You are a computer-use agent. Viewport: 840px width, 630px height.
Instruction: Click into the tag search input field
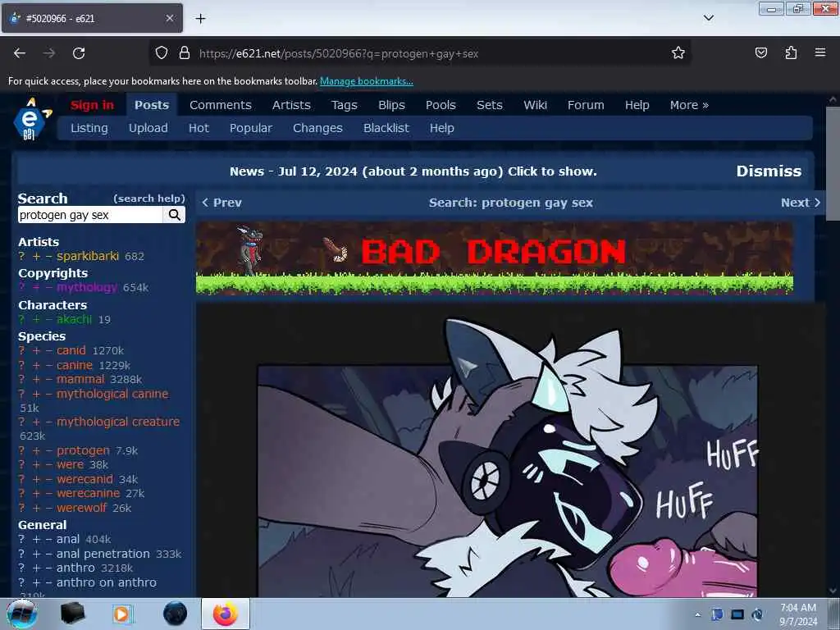(x=90, y=215)
